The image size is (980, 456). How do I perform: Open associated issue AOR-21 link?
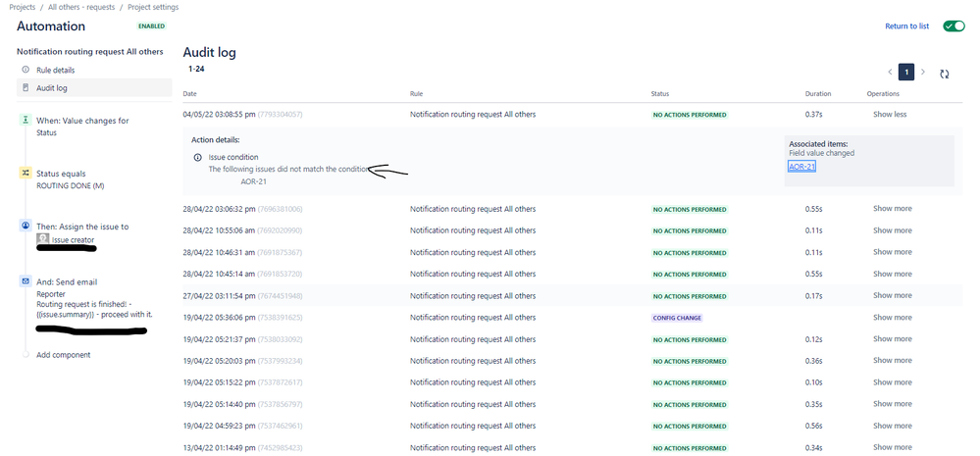pos(801,166)
